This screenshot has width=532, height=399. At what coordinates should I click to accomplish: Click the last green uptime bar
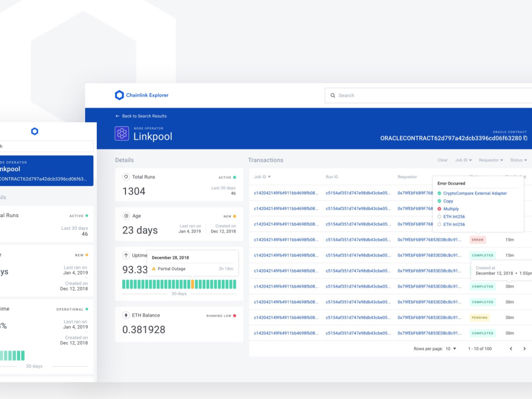click(235, 284)
